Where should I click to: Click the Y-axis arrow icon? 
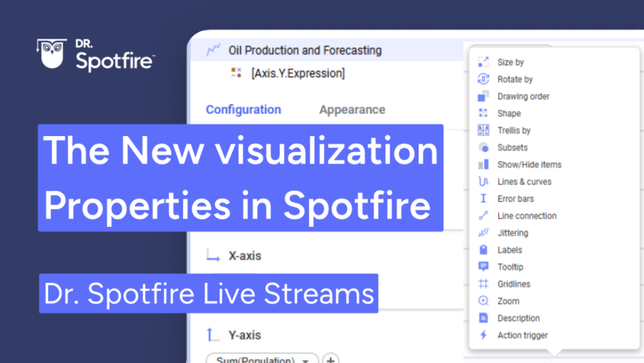pos(213,335)
